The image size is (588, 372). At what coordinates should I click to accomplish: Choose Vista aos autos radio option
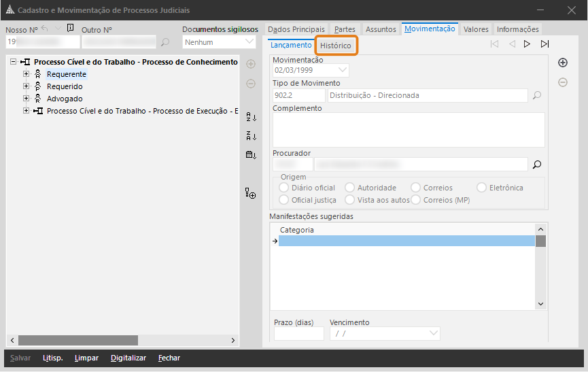click(x=349, y=200)
